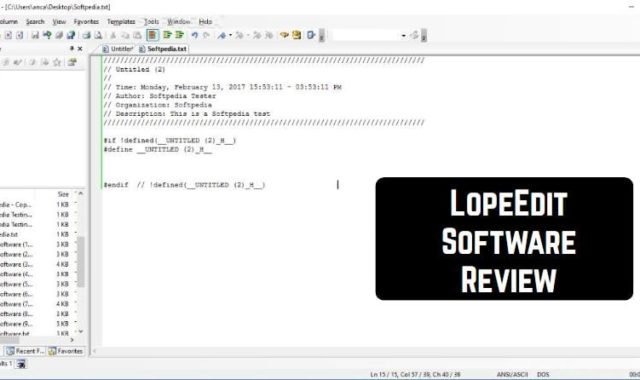The image size is (640, 380).
Task: Click the rightmost side panel toolbar icon
Action: pos(72,62)
